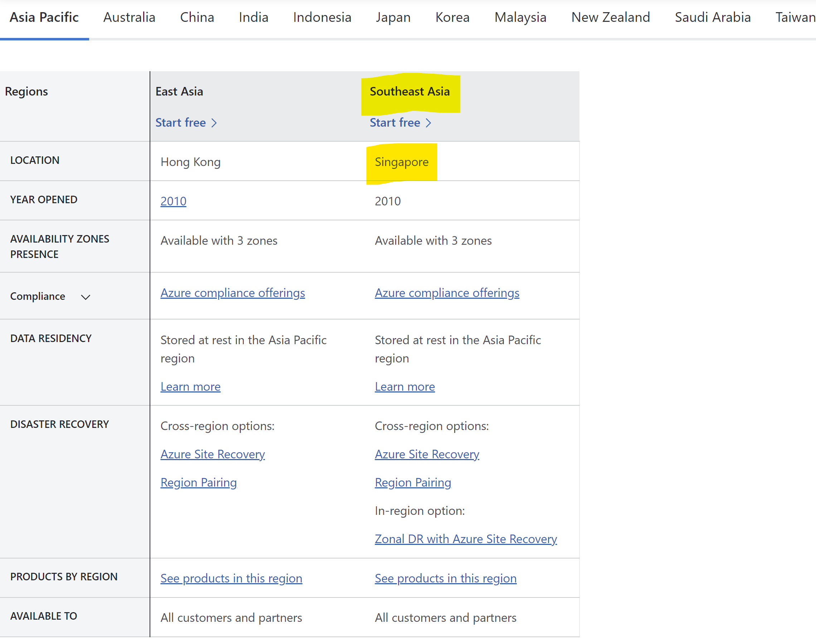The width and height of the screenshot is (816, 644).
Task: View the New Zealand tab
Action: pos(610,17)
